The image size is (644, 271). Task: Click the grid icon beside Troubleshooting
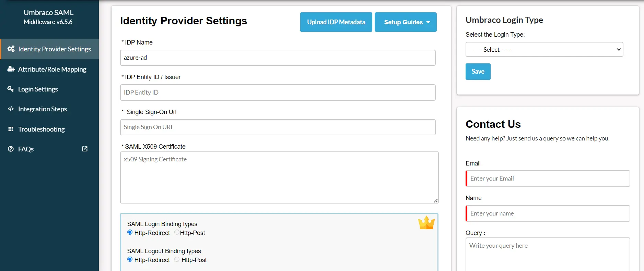click(11, 129)
